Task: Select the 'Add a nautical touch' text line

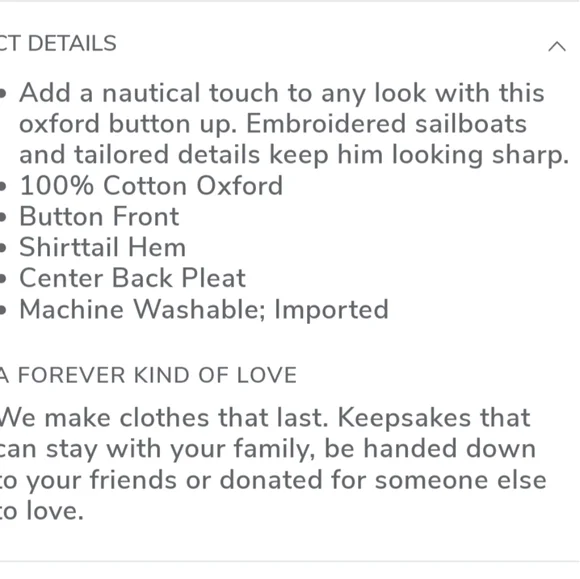Action: pyautogui.click(x=282, y=93)
